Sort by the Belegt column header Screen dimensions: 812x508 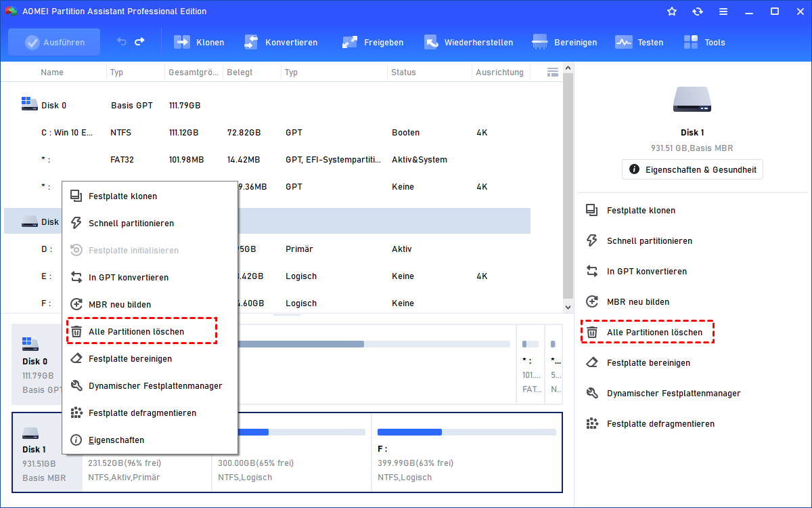pyautogui.click(x=240, y=72)
